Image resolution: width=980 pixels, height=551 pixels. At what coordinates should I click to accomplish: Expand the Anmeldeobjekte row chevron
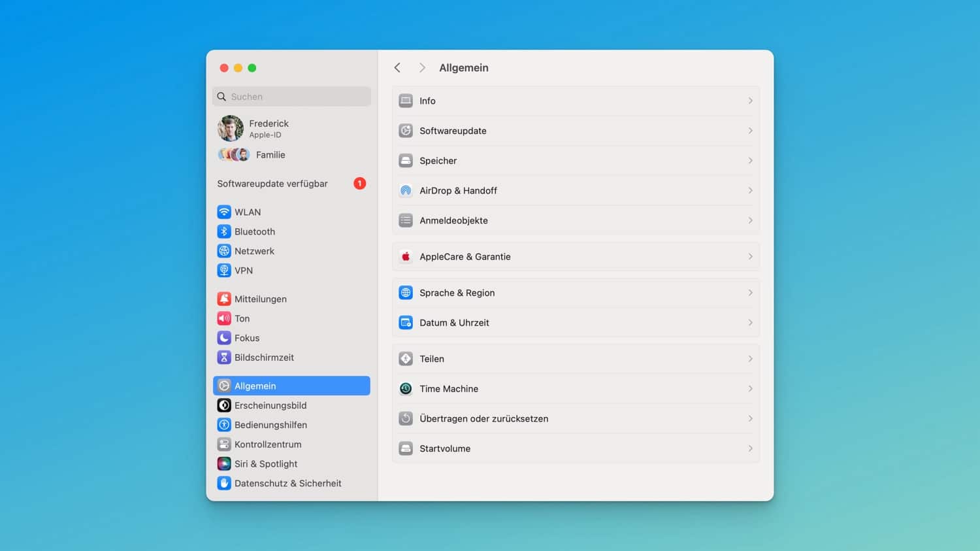tap(750, 220)
